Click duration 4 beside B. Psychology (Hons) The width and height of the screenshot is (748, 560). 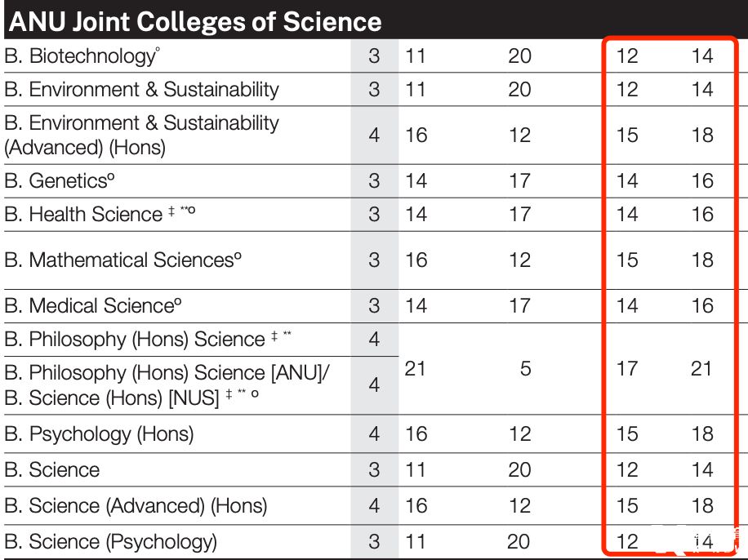(374, 433)
